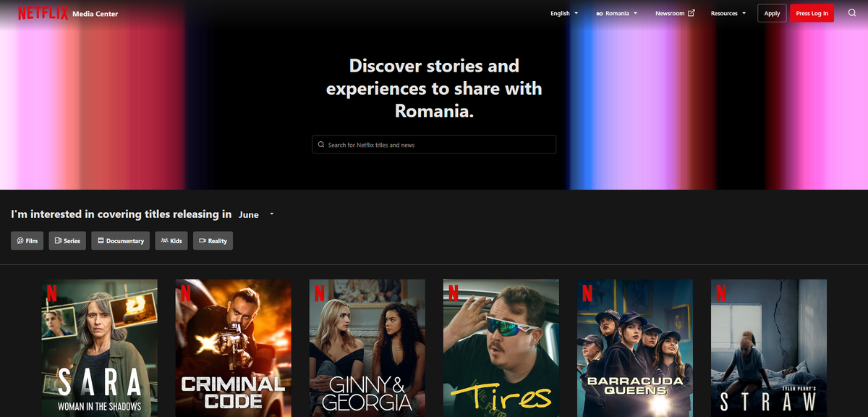This screenshot has width=868, height=417.
Task: Click the magnifier icon inside search field
Action: (321, 145)
